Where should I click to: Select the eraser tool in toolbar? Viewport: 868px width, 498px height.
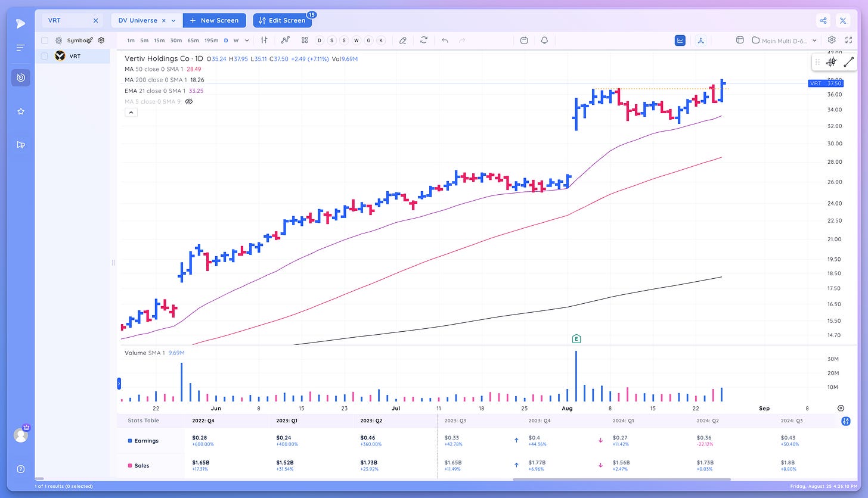tap(403, 40)
